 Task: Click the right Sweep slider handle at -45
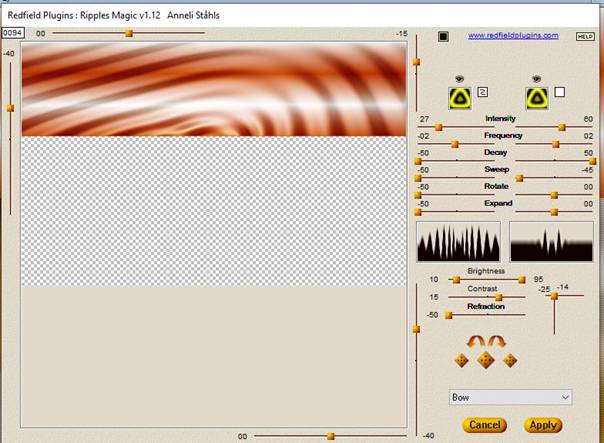[519, 178]
